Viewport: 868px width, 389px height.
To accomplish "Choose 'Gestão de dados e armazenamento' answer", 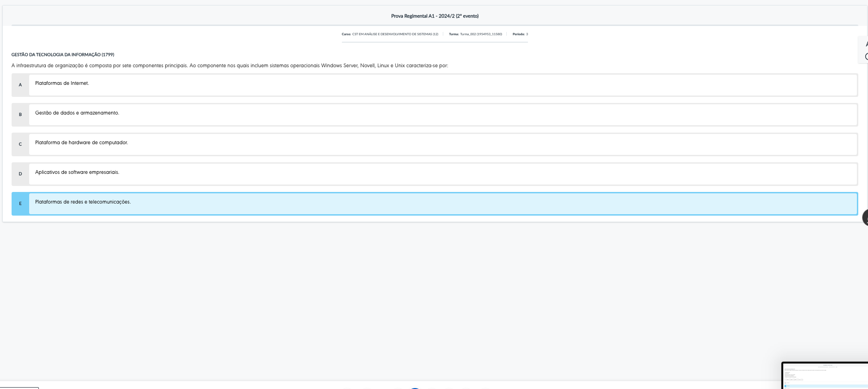I will pyautogui.click(x=77, y=113).
